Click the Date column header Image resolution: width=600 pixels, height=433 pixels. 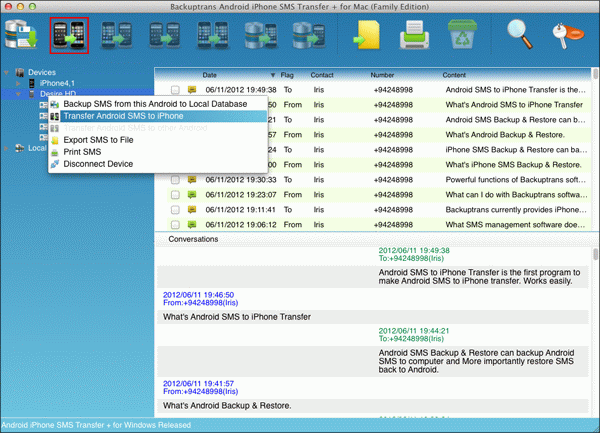[209, 75]
